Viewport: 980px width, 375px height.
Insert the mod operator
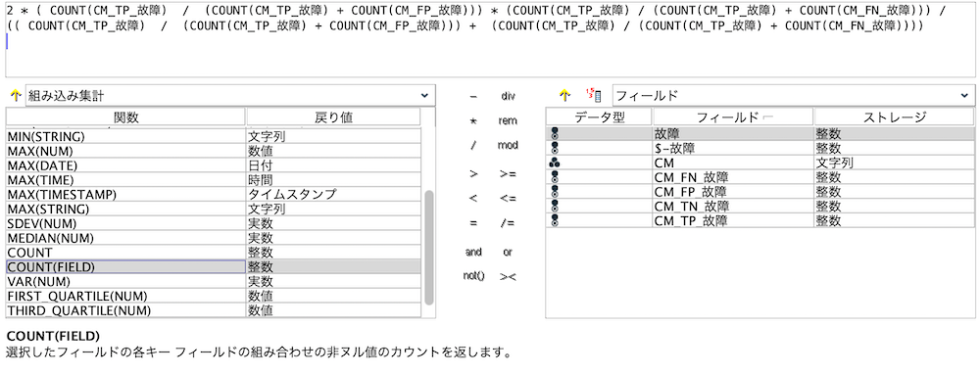pos(508,145)
